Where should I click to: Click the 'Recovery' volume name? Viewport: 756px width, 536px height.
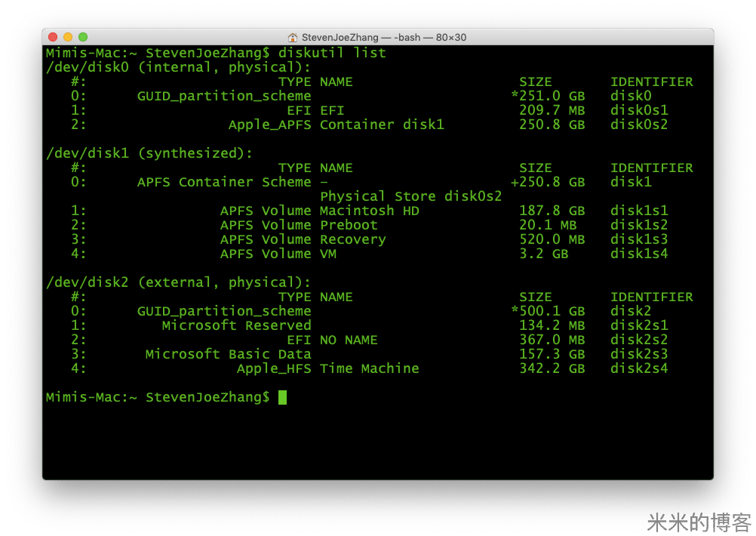point(352,239)
